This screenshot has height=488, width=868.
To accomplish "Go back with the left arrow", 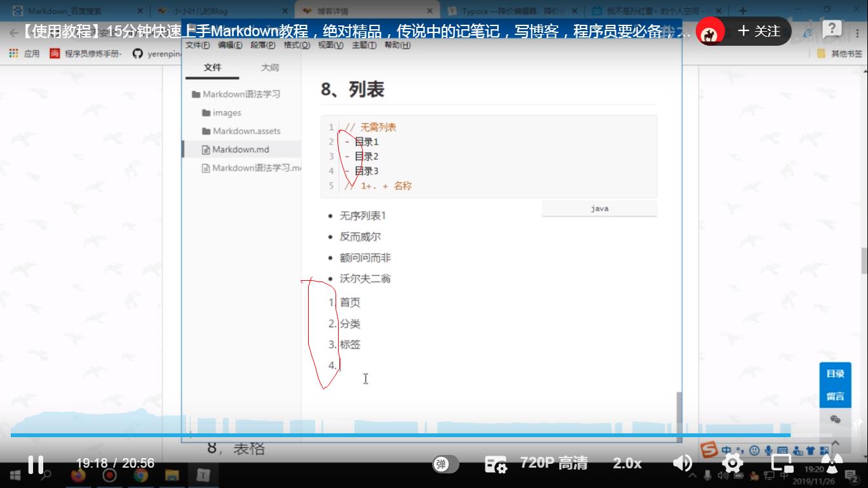I will point(13,32).
